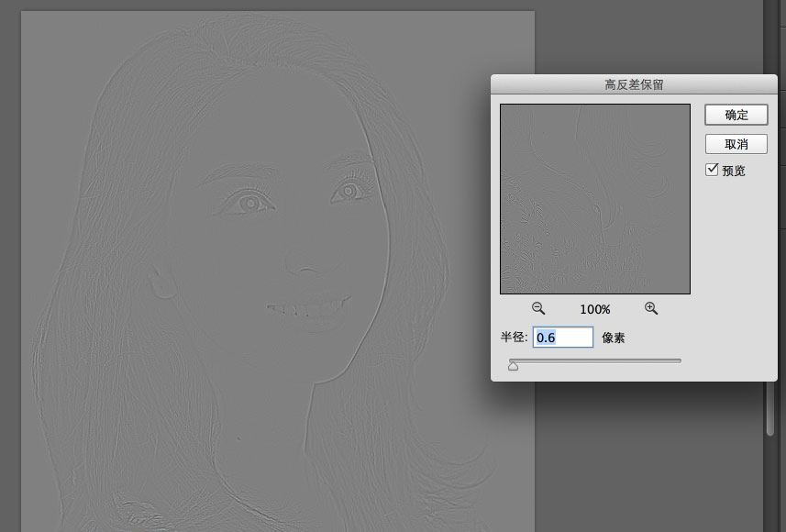The image size is (786, 532).
Task: Click the nose on the canvas image
Action: tap(304, 260)
